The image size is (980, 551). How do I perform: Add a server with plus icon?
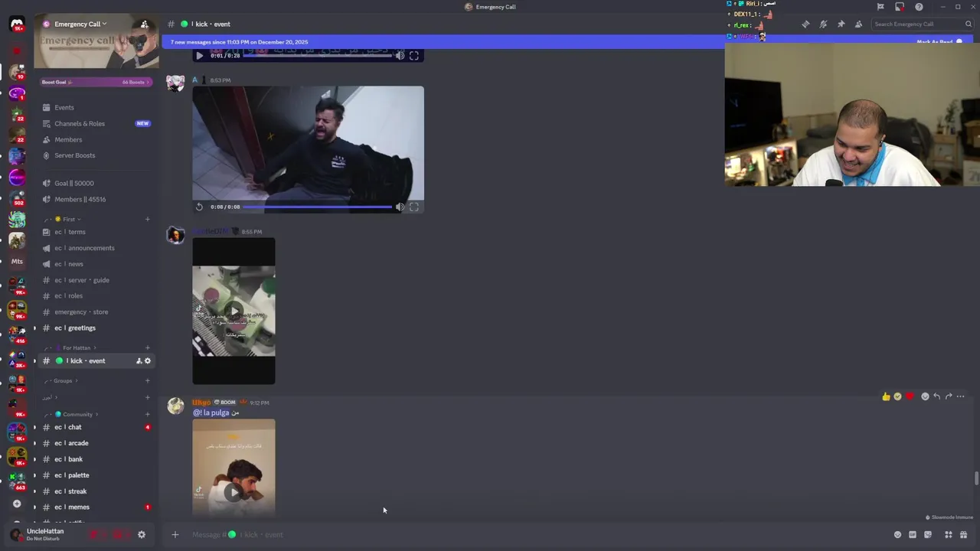point(17,504)
